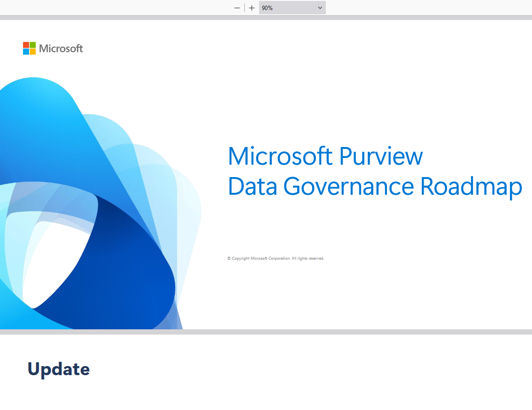Click the gray divider between the pages
Image resolution: width=532 pixels, height=410 pixels.
click(x=266, y=332)
